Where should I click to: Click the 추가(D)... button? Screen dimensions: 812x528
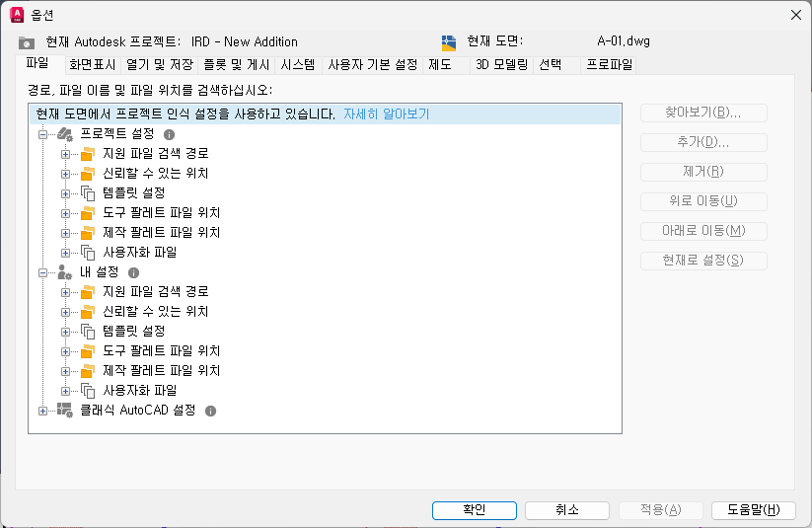pyautogui.click(x=703, y=142)
